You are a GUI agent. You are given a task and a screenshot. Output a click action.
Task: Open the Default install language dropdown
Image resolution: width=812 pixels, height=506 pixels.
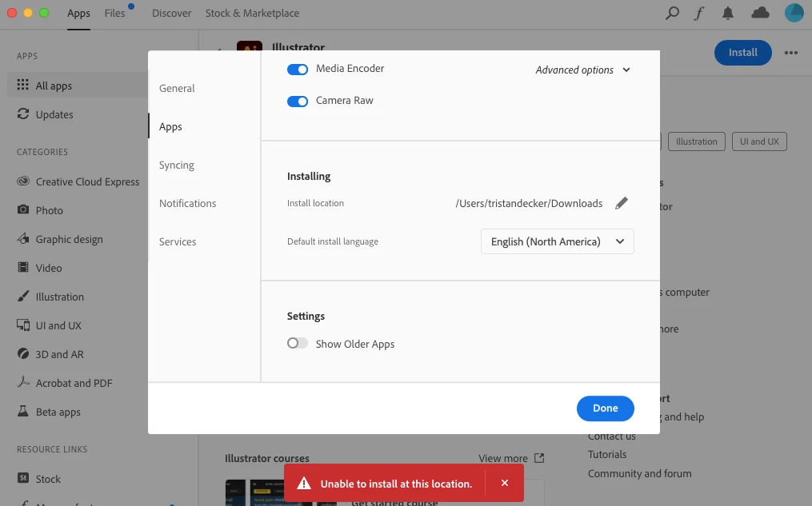(558, 241)
